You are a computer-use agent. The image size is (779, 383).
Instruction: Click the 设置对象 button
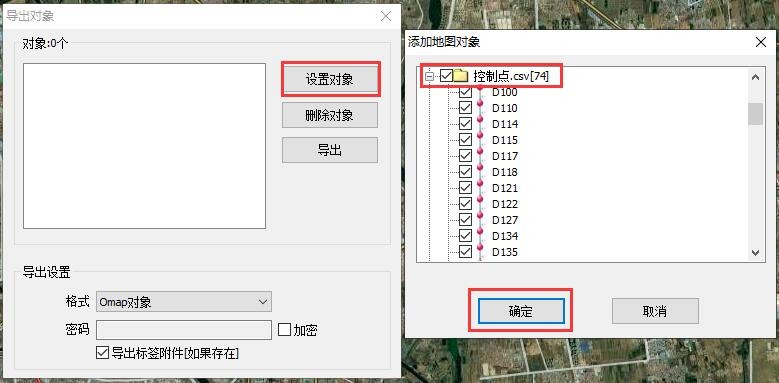pos(330,79)
